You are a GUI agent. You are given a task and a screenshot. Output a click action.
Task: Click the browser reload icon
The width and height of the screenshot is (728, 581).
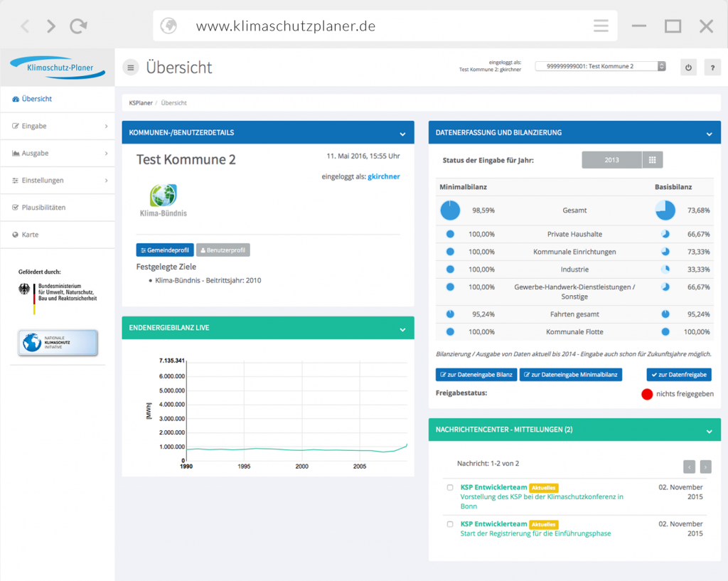78,26
